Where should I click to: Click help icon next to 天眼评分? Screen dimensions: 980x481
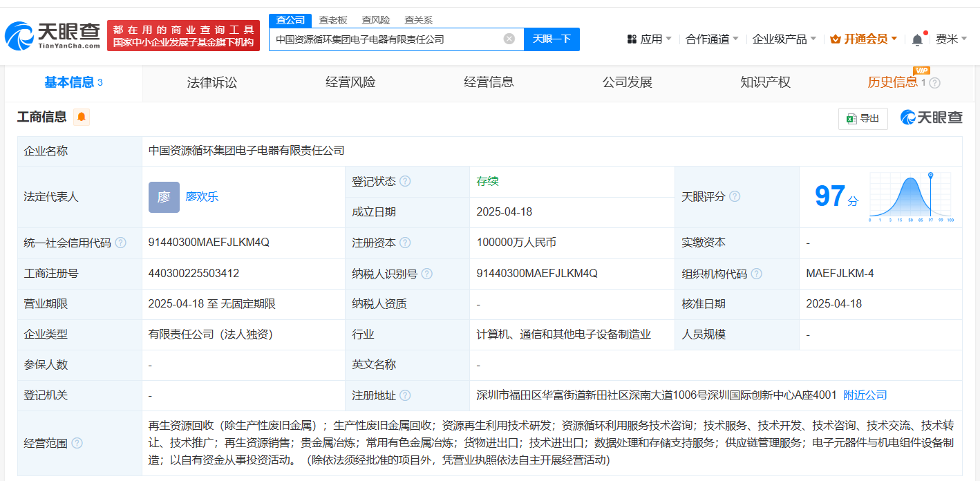click(735, 197)
